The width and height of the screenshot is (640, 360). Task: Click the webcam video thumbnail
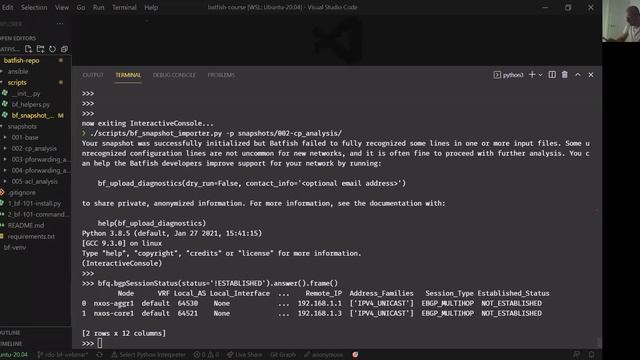click(x=621, y=21)
